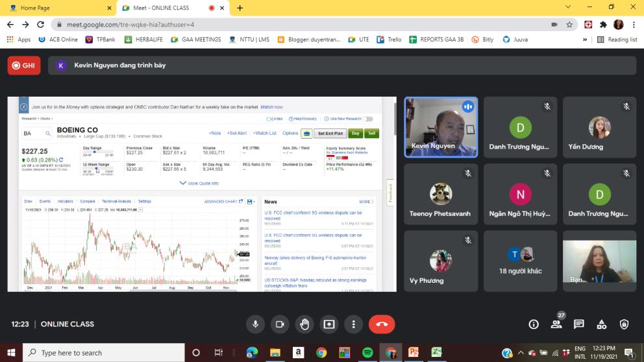Screen dimensions: 644x362
Task: Open Excel from taskbar
Action: (437, 352)
